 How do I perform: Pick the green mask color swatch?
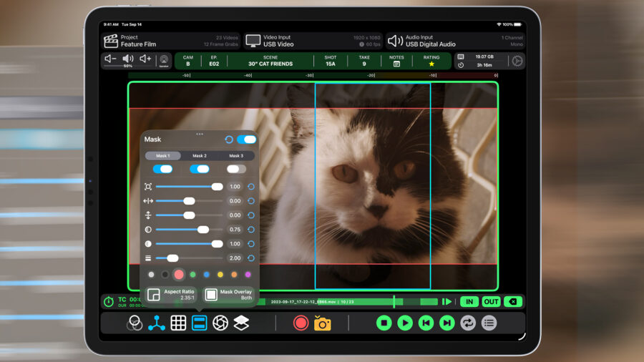tap(192, 275)
